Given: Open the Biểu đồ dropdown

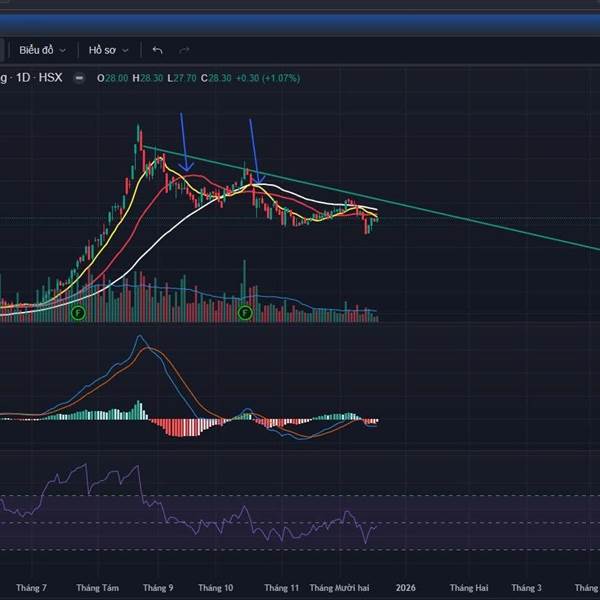Looking at the screenshot, I should 41,49.
